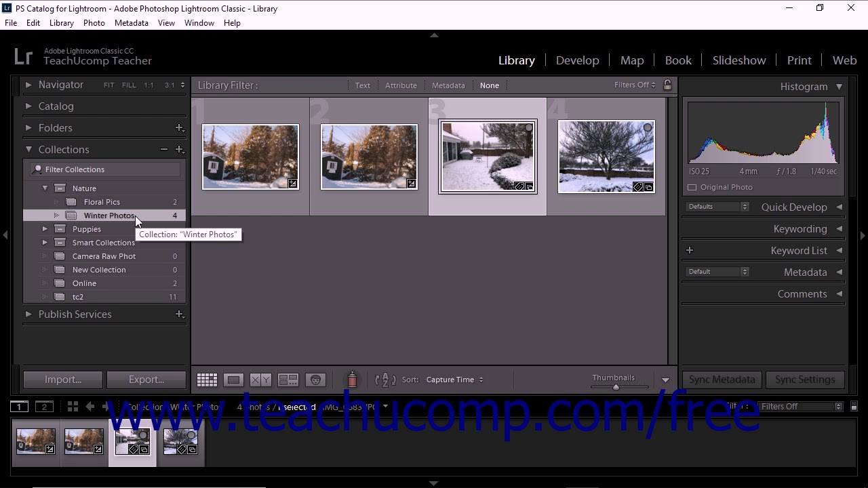
Task: Select the Text library filter
Action: pyautogui.click(x=363, y=85)
